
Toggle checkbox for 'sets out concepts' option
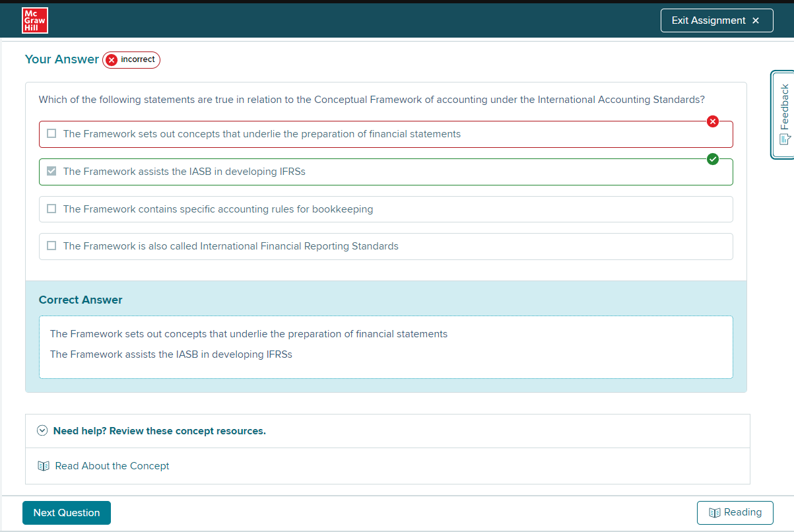[51, 134]
